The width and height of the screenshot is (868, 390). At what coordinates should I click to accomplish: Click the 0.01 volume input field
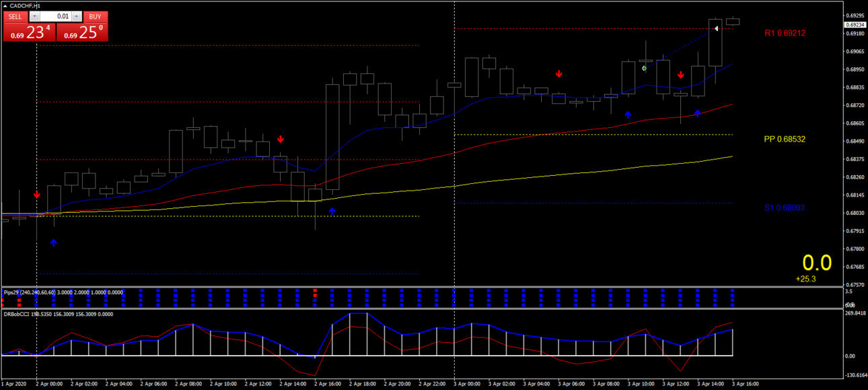[x=55, y=17]
